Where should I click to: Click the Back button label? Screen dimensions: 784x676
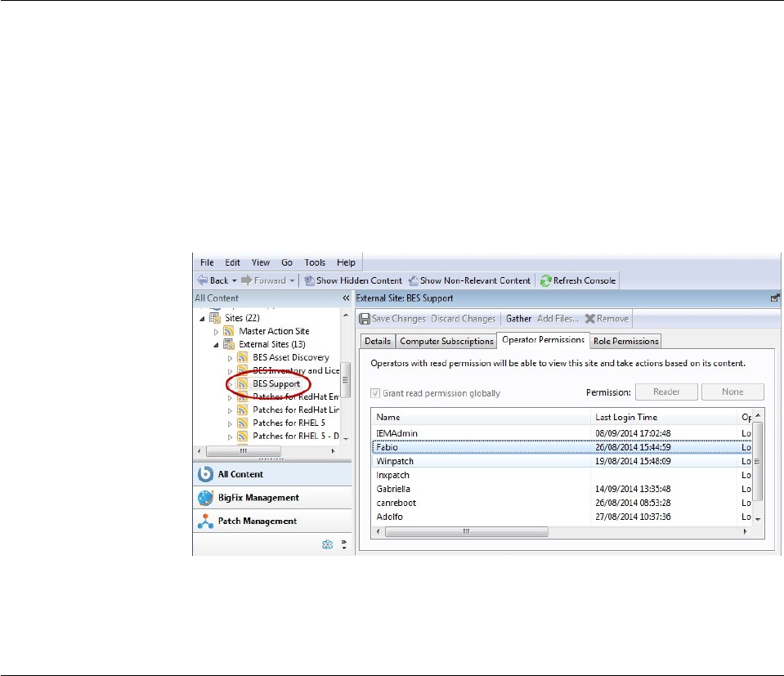(x=219, y=280)
